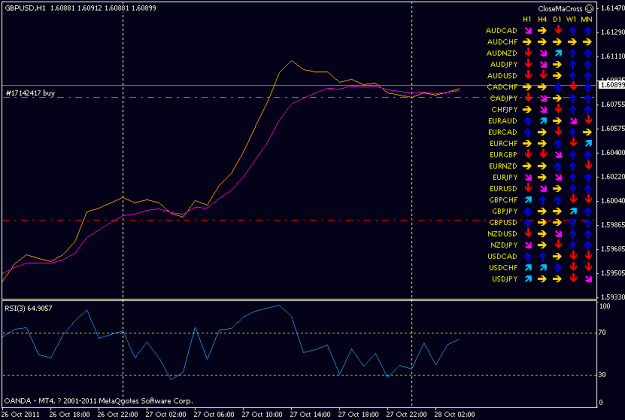Click the GBPUSD,H1 chart title text
The image size is (625, 420).
coord(25,8)
